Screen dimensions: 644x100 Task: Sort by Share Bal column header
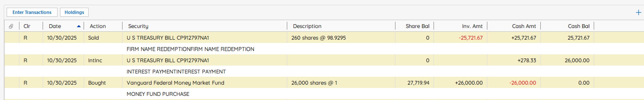[417, 26]
